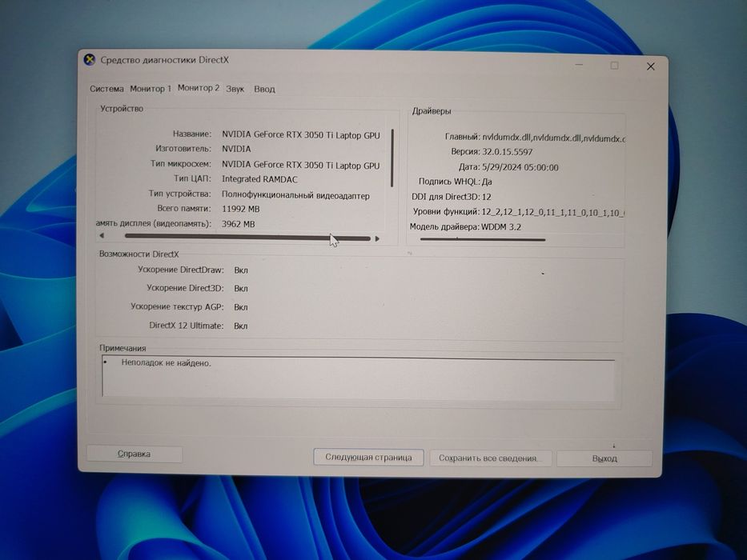Image resolution: width=747 pixels, height=560 pixels.
Task: Click the 'DDI для Direct3D: 12' entry
Action: (451, 197)
